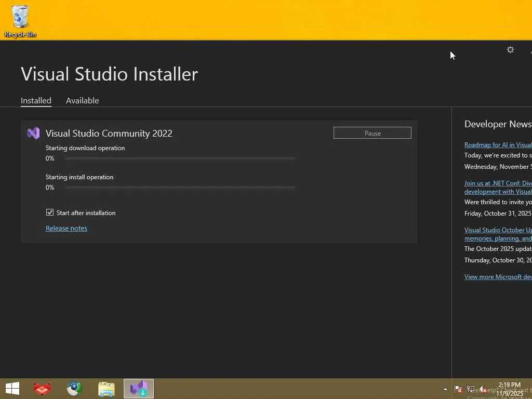532x399 pixels.
Task: Click the Developer News heading
Action: [498, 124]
